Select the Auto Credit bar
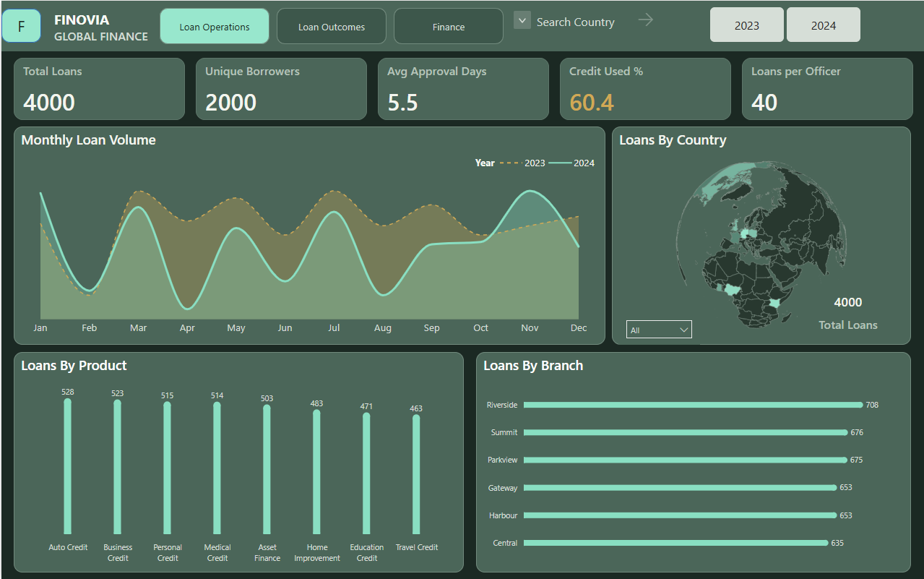Screen dimensions: 924x579 [x=68, y=466]
